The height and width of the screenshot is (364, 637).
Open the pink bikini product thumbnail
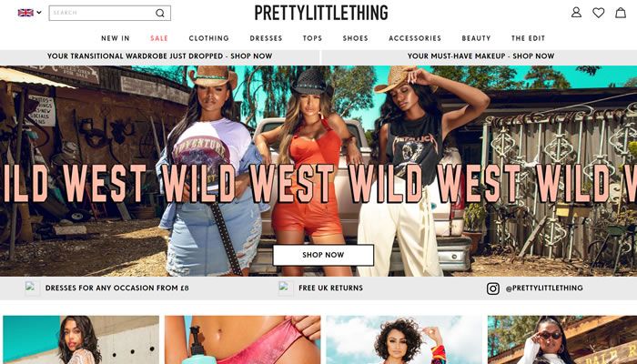pyautogui.click(x=243, y=339)
